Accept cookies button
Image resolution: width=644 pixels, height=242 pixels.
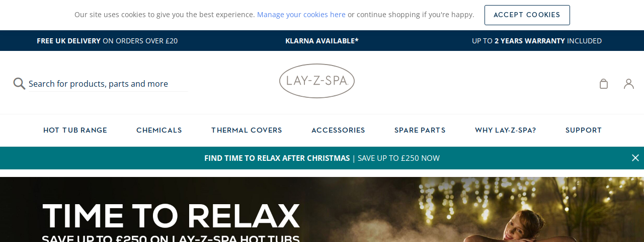point(527,15)
